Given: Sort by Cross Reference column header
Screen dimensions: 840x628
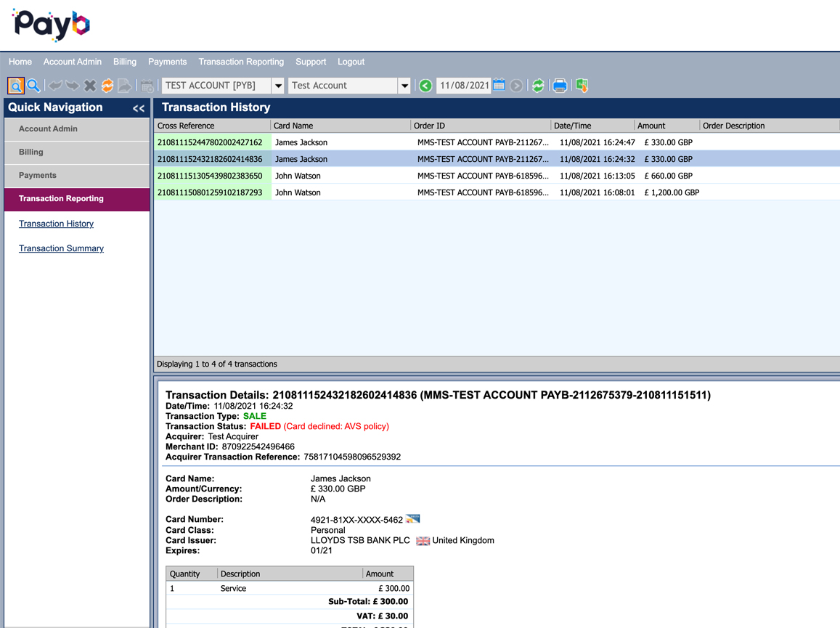Looking at the screenshot, I should (212, 126).
